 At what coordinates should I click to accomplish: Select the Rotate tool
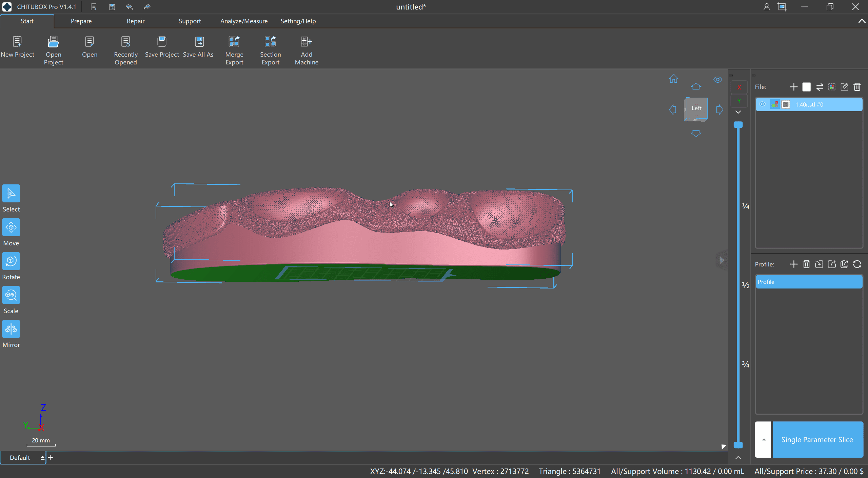tap(11, 261)
